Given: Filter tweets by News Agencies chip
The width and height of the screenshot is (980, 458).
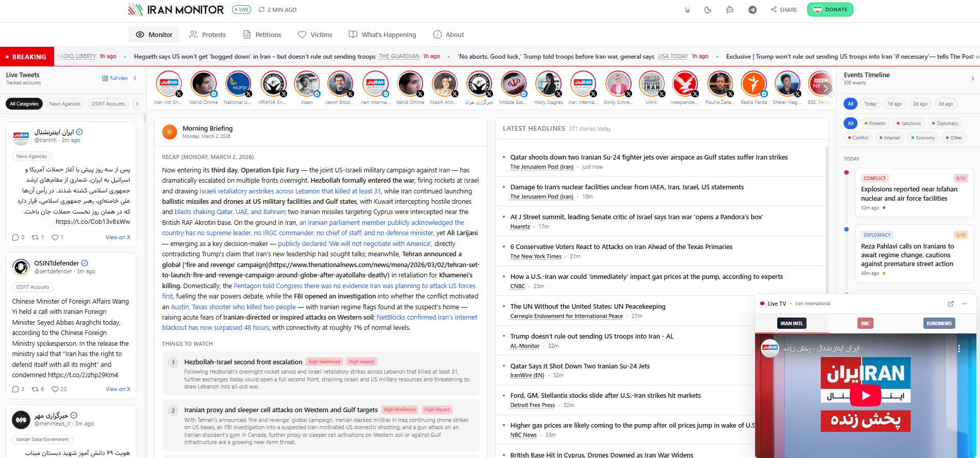Looking at the screenshot, I should (x=65, y=103).
